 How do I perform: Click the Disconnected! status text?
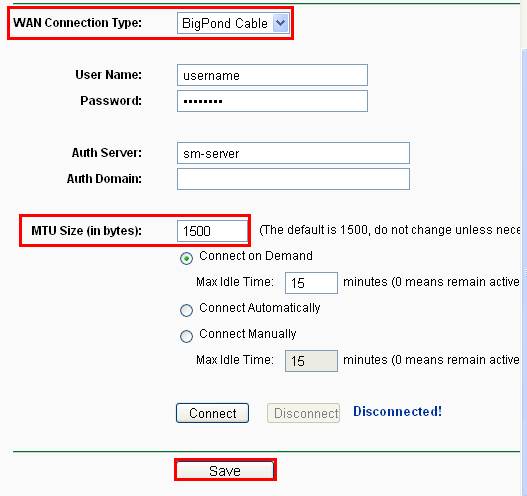[397, 411]
